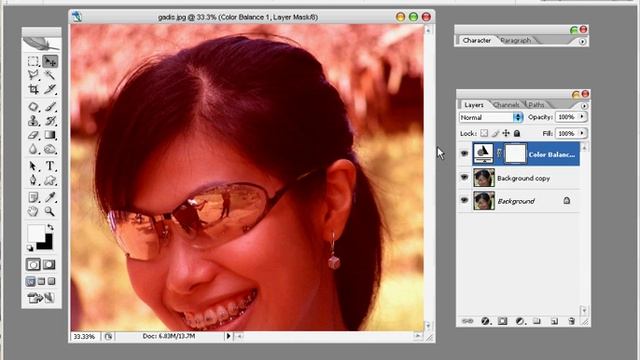
Task: Select the Magic Wand tool
Action: tap(50, 75)
